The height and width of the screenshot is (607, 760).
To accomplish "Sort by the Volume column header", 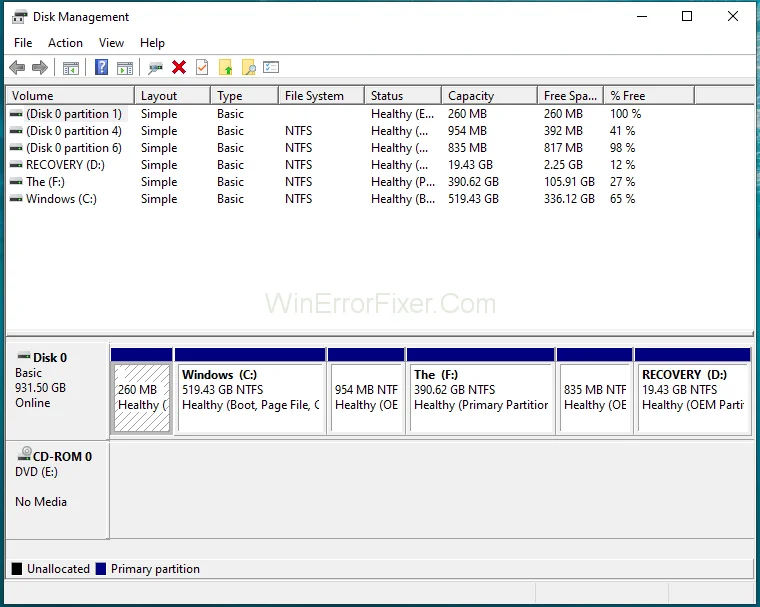I will pyautogui.click(x=70, y=96).
